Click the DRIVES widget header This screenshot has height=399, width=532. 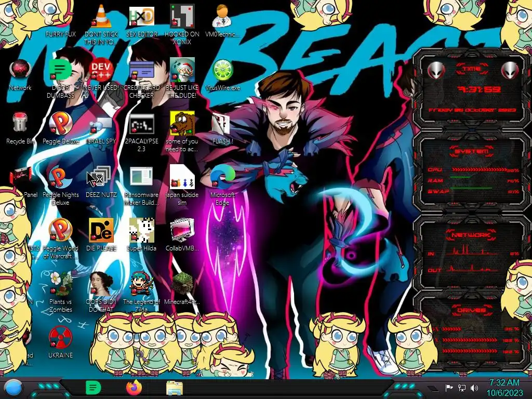coord(472,310)
